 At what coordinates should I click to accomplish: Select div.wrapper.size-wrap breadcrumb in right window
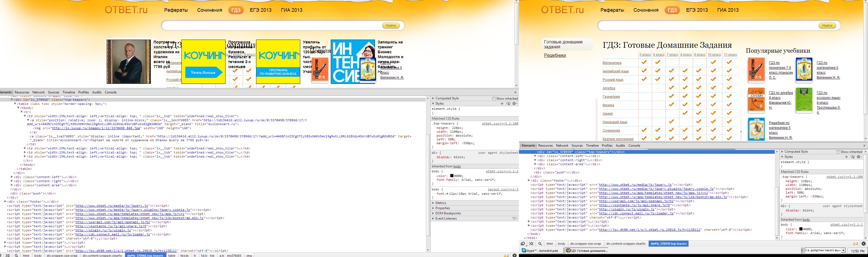(x=585, y=244)
